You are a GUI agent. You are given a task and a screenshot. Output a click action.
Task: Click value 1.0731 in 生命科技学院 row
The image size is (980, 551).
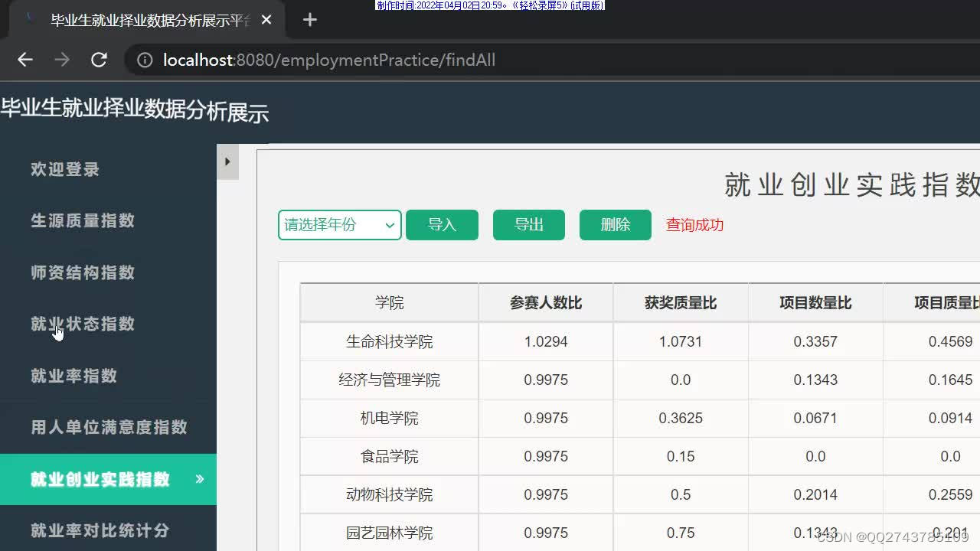point(681,341)
